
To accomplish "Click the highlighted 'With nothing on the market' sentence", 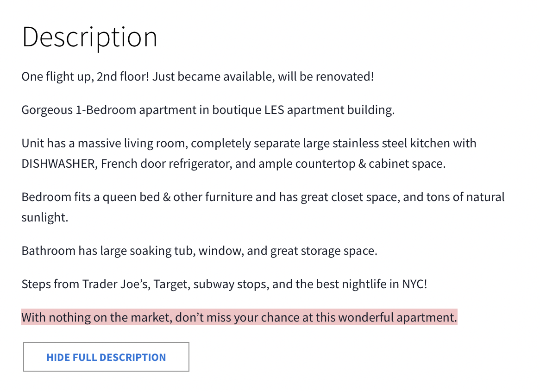I will point(239,317).
